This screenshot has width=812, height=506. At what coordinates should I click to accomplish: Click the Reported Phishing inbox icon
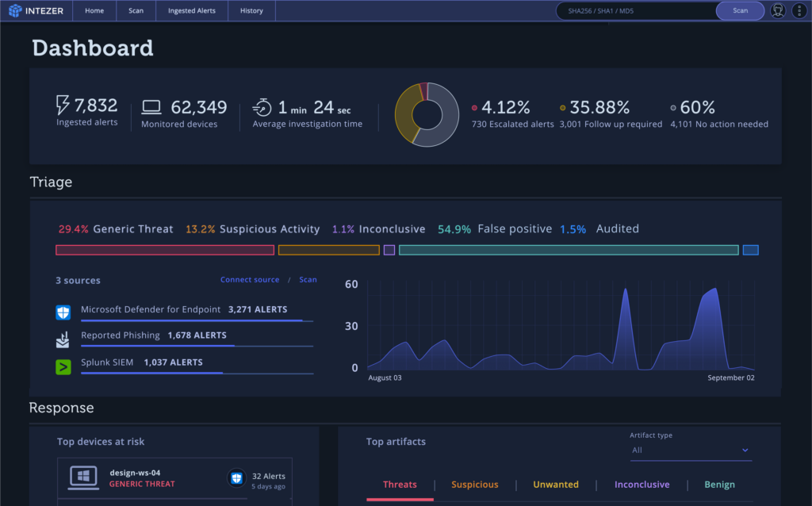63,339
